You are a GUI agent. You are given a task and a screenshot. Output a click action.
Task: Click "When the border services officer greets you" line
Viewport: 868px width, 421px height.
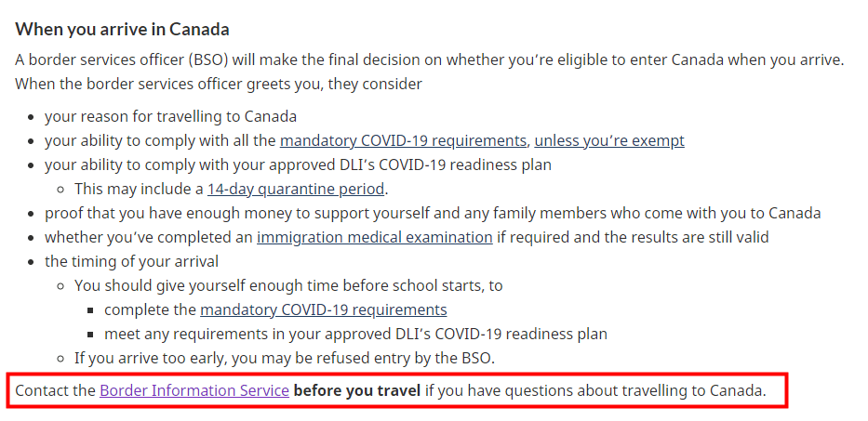click(219, 84)
